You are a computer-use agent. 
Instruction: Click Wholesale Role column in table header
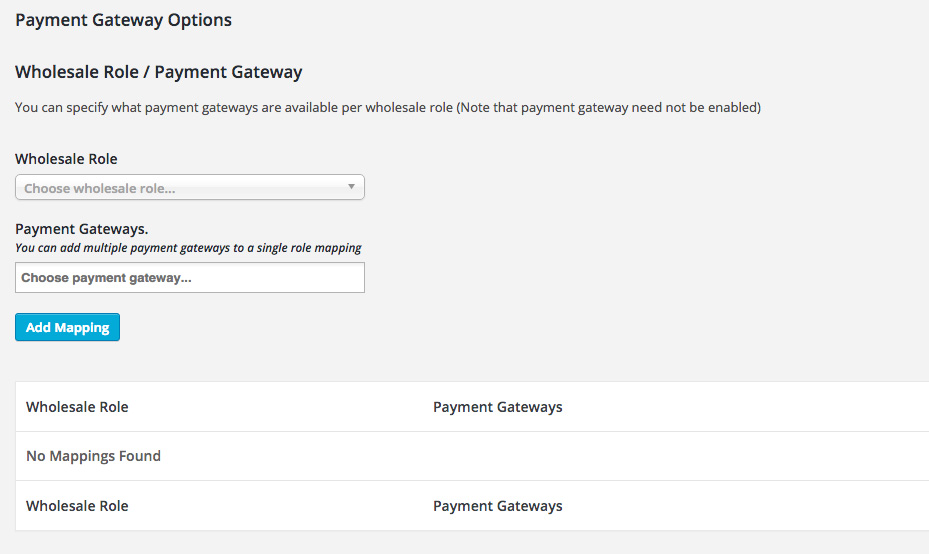[x=77, y=407]
